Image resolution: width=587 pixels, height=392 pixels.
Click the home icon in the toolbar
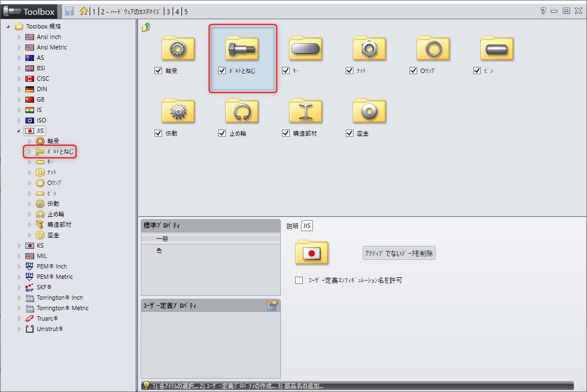coord(83,11)
